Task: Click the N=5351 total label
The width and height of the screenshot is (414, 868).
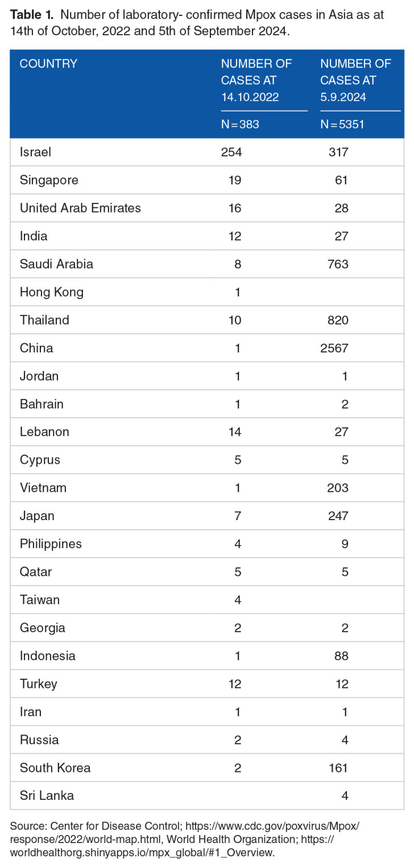Action: 343,123
